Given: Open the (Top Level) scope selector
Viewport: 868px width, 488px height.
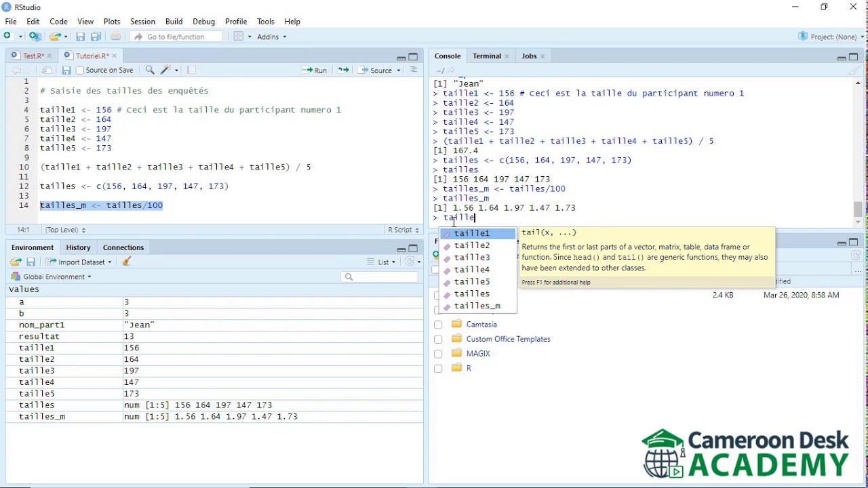Looking at the screenshot, I should coord(65,230).
